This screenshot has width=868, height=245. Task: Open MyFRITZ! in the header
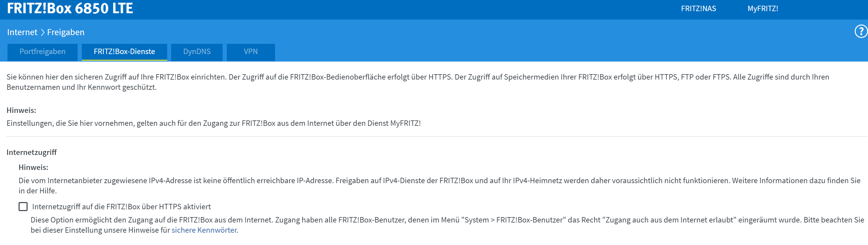pos(763,9)
